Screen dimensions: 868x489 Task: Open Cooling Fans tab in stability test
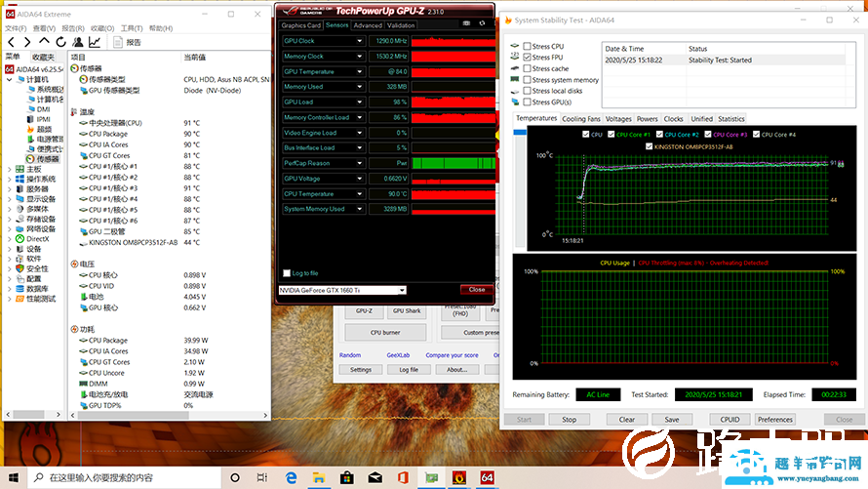(581, 119)
